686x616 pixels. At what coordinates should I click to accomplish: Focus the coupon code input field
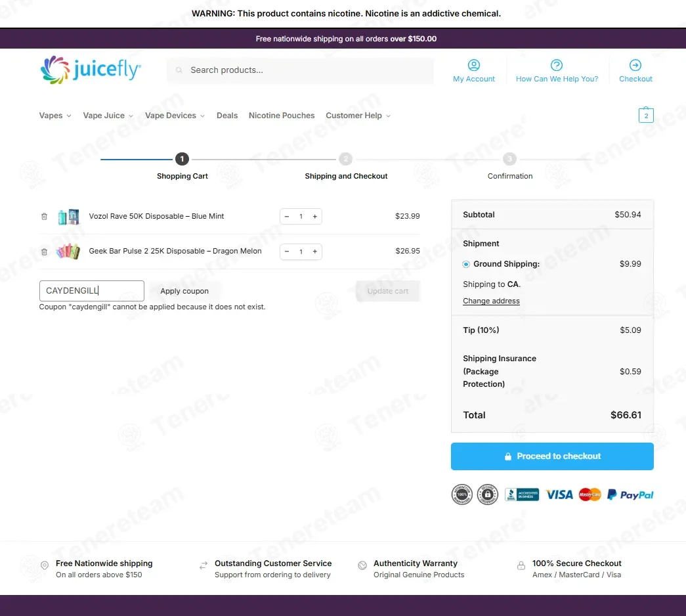[91, 291]
